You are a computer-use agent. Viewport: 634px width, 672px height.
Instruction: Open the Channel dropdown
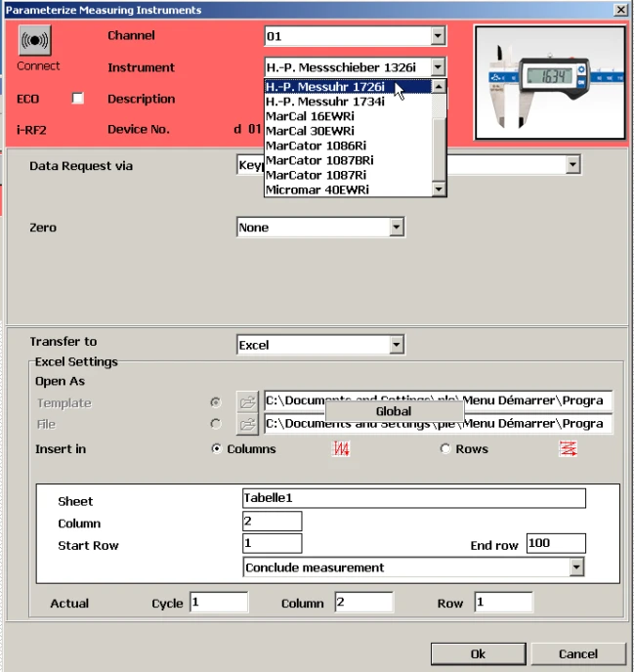[x=438, y=37]
